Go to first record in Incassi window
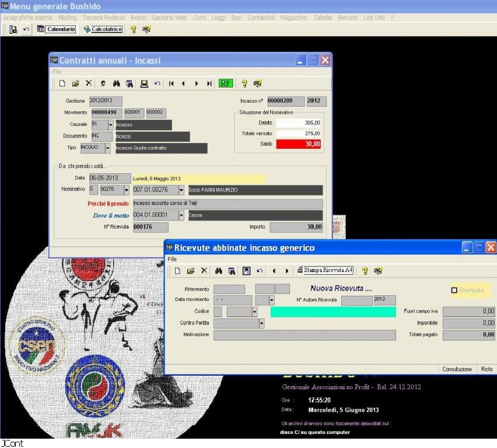 tap(171, 83)
